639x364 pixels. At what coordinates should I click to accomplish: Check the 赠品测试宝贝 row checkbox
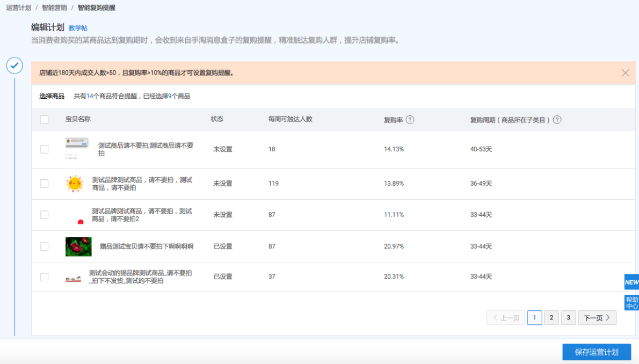click(44, 246)
